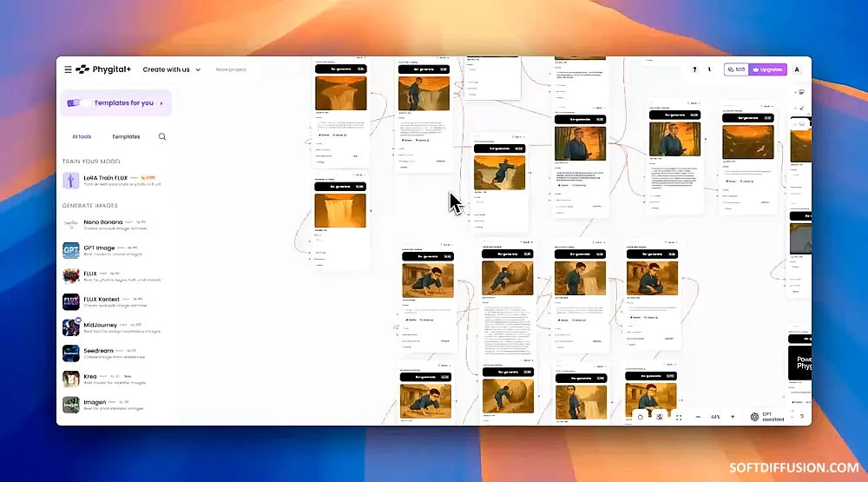Click the help question mark icon
The image size is (868, 482).
point(694,69)
